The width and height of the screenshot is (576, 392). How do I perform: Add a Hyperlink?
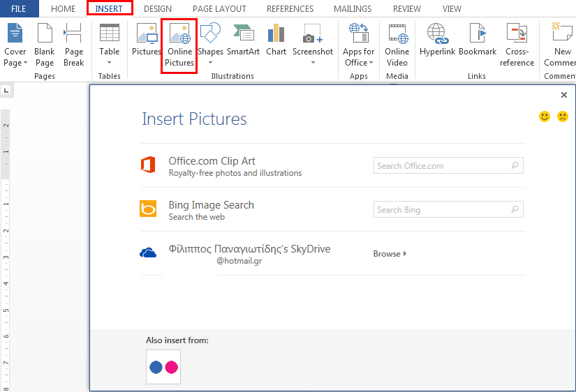437,40
